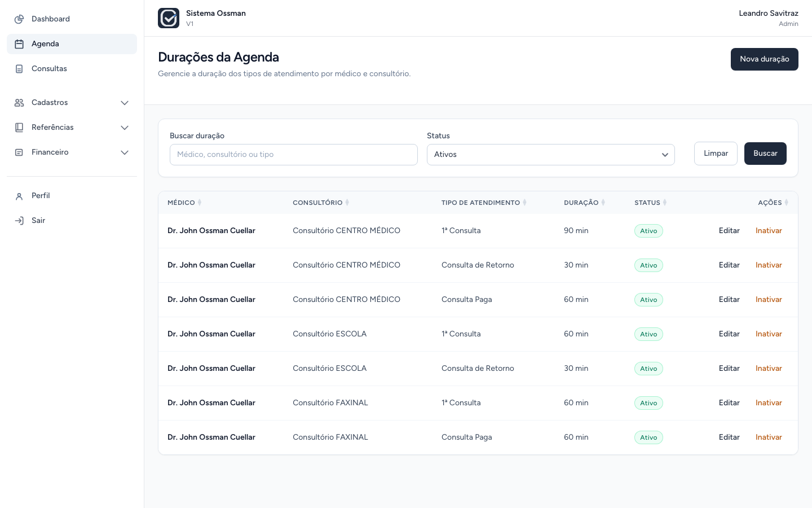This screenshot has height=508, width=812.
Task: Open the Status dropdown showing Ativos
Action: tap(551, 155)
